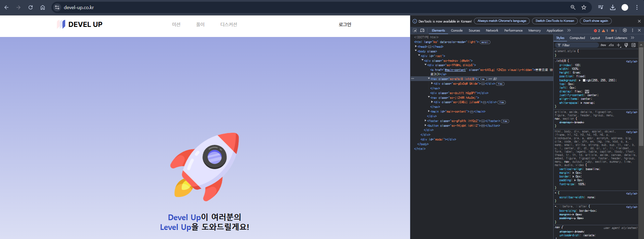Image resolution: width=644 pixels, height=239 pixels.
Task: Toggle computed styles sidebar icon
Action: [x=634, y=45]
